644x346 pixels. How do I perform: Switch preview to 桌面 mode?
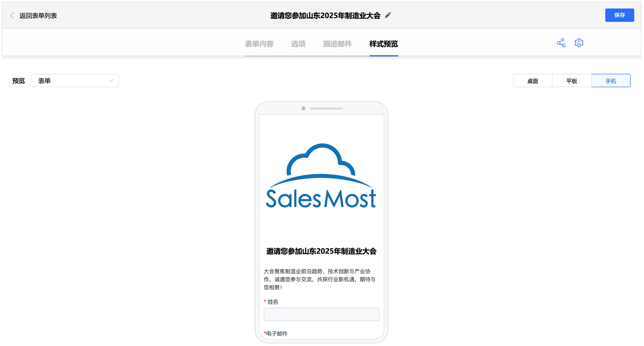[533, 81]
